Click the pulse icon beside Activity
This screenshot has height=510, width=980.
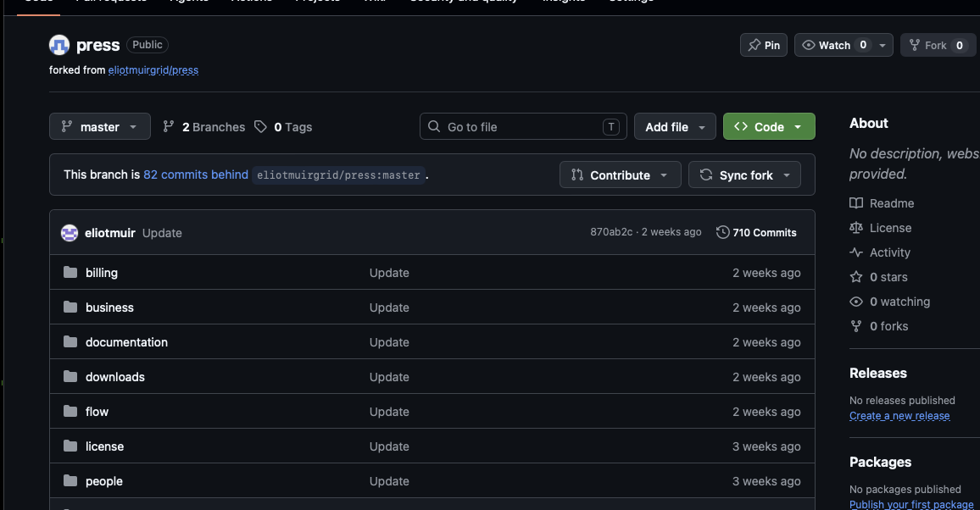[x=856, y=252]
